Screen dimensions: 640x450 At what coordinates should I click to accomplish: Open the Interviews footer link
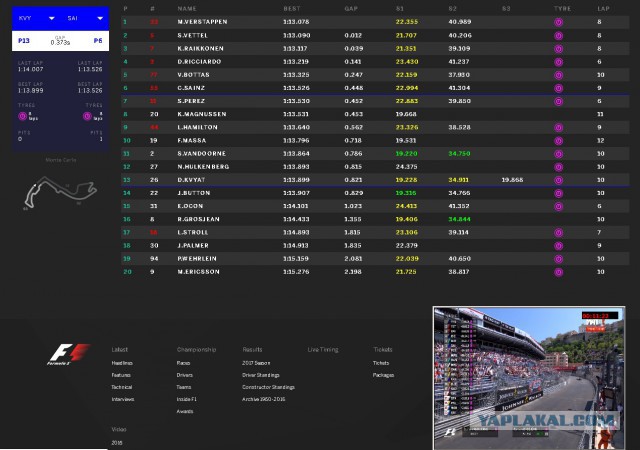[123, 399]
